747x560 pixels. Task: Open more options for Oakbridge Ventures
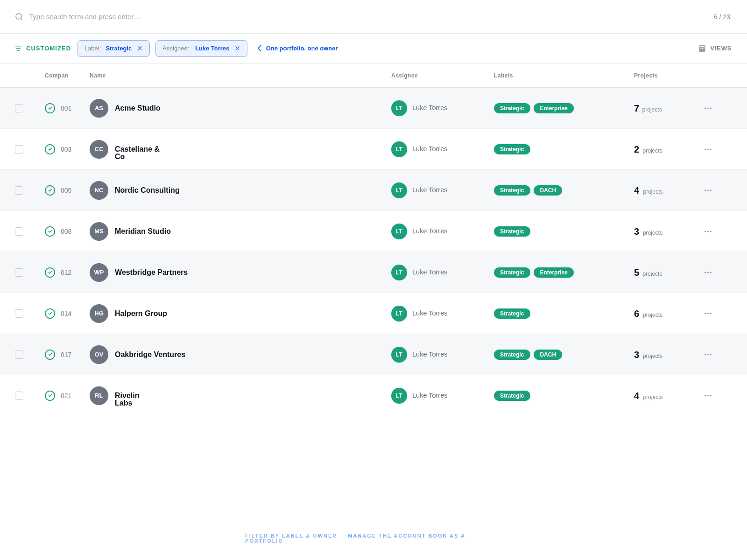(708, 355)
